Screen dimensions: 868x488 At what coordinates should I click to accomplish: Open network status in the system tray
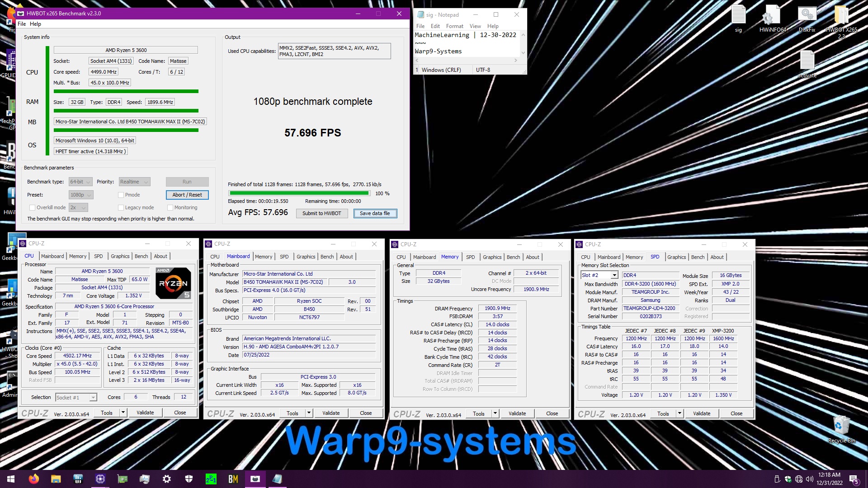[799, 479]
